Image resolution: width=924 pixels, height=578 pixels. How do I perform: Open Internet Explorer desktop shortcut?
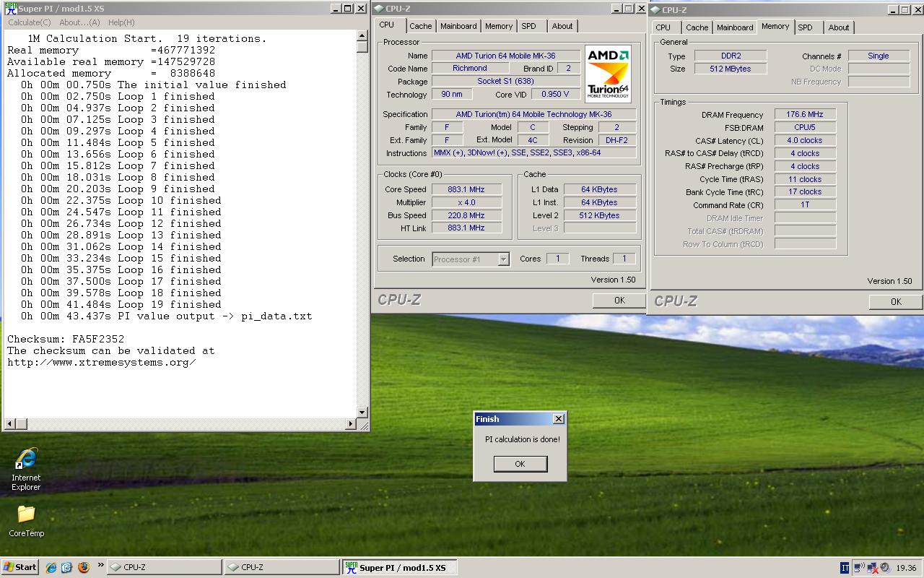coord(26,469)
